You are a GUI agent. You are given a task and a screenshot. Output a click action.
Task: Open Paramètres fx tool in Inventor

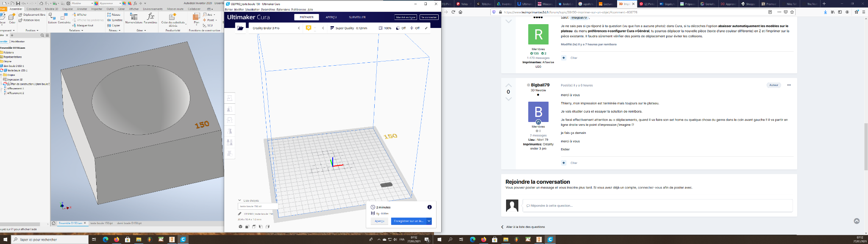point(150,18)
